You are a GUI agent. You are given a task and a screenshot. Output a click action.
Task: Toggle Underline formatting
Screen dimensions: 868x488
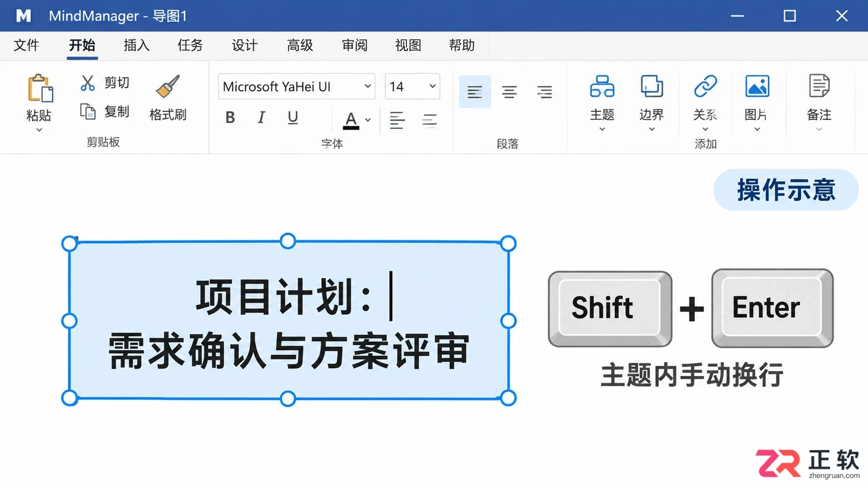tap(293, 117)
